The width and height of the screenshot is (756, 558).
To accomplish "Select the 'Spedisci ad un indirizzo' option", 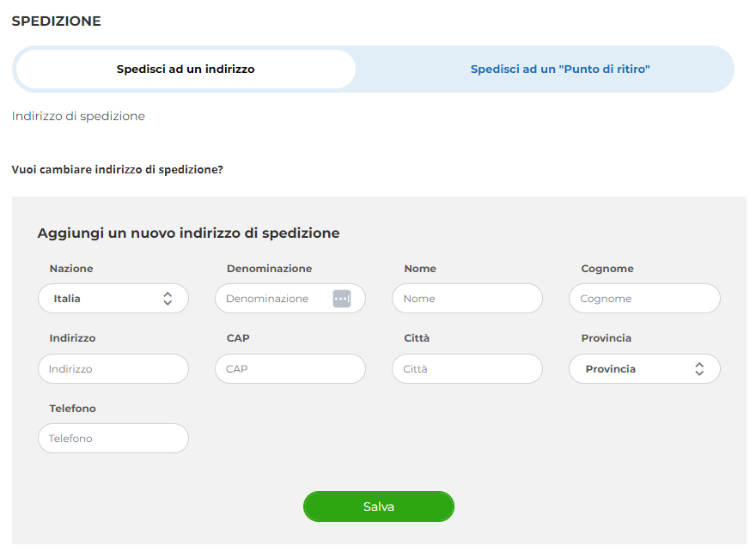I will [186, 69].
